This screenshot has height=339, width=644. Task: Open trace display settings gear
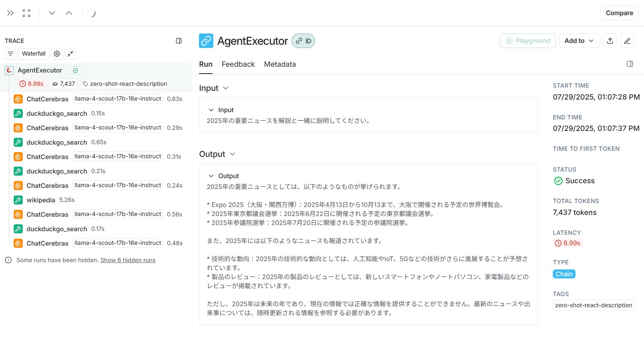point(57,54)
